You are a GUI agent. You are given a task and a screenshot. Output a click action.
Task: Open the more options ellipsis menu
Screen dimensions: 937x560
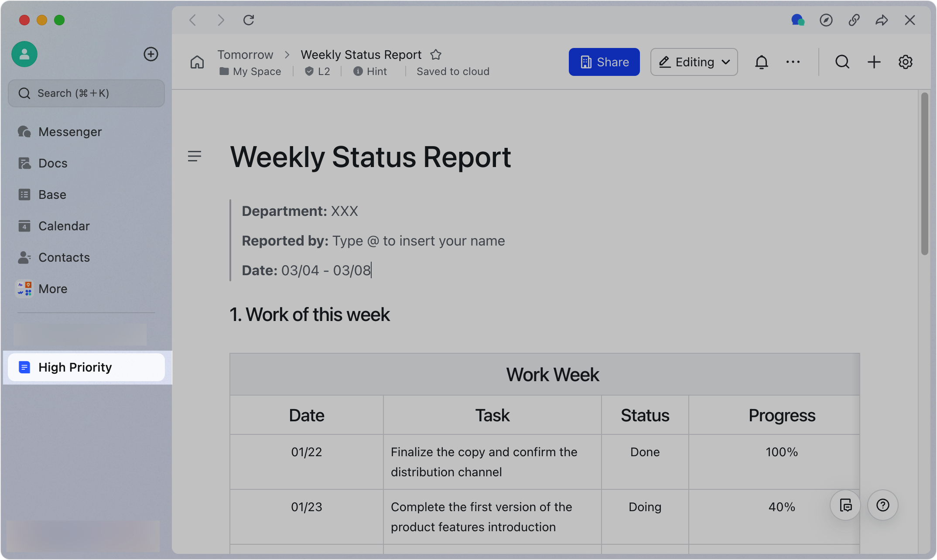click(793, 62)
